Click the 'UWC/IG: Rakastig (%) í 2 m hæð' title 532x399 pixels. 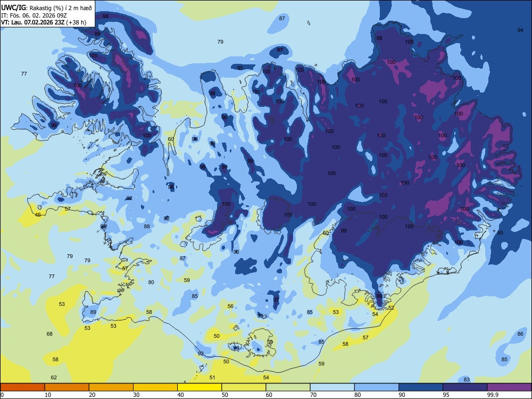(46, 8)
